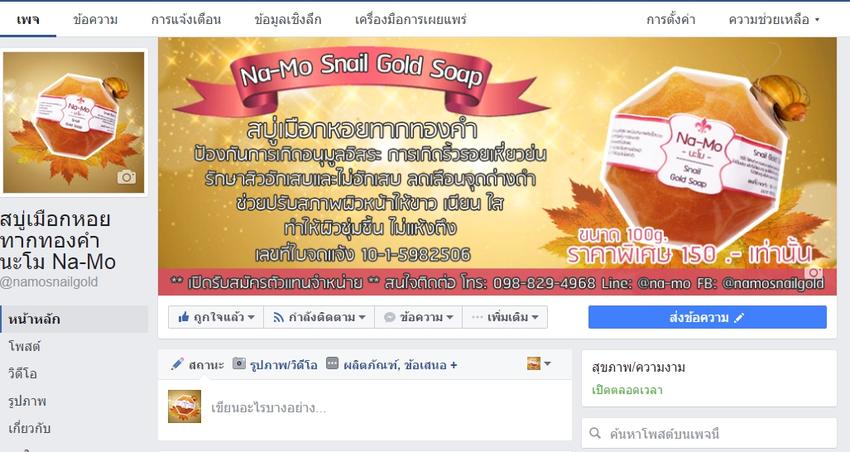
Task: Click the search magnifier icon
Action: [595, 433]
